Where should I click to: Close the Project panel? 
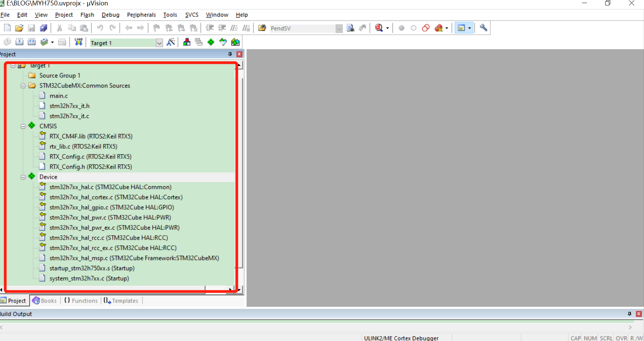239,54
